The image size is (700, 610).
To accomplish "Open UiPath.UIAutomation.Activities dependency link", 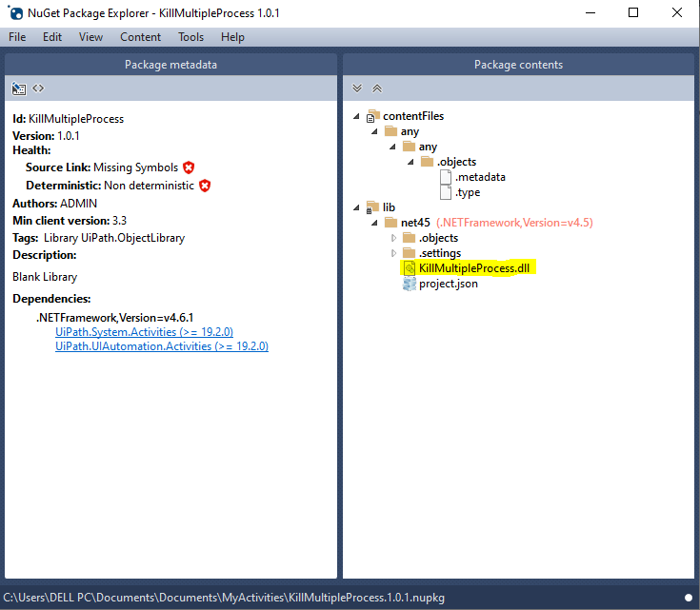I will point(162,346).
